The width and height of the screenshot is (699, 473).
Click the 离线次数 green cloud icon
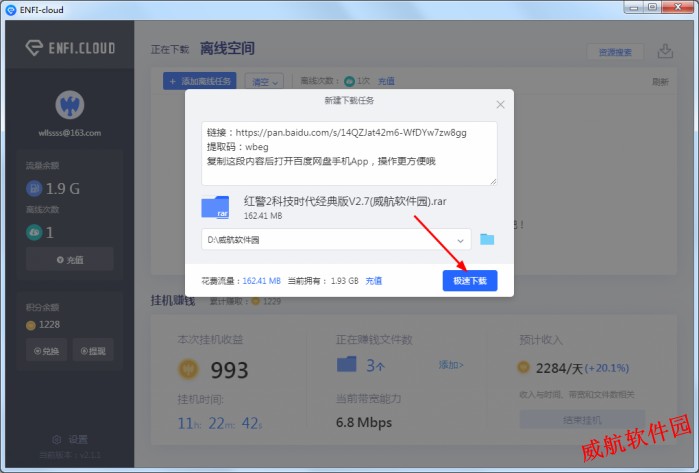click(x=350, y=81)
